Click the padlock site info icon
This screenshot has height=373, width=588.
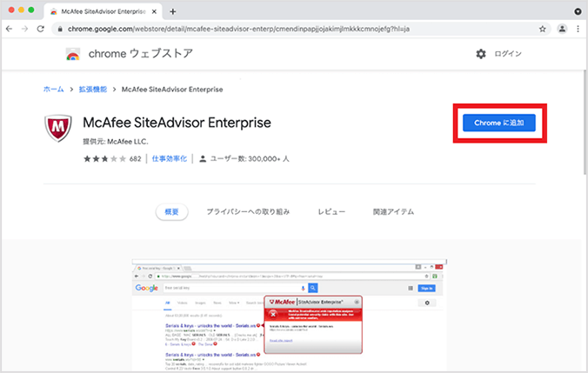(60, 29)
